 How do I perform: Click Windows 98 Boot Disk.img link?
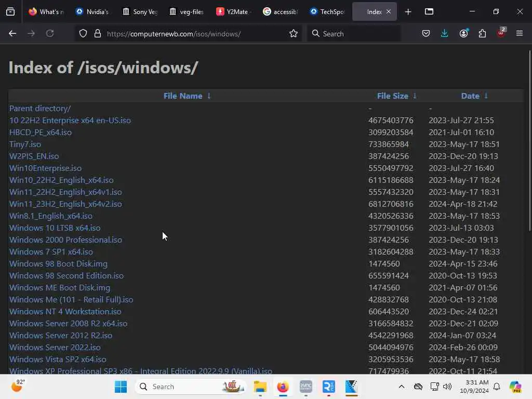point(58,263)
